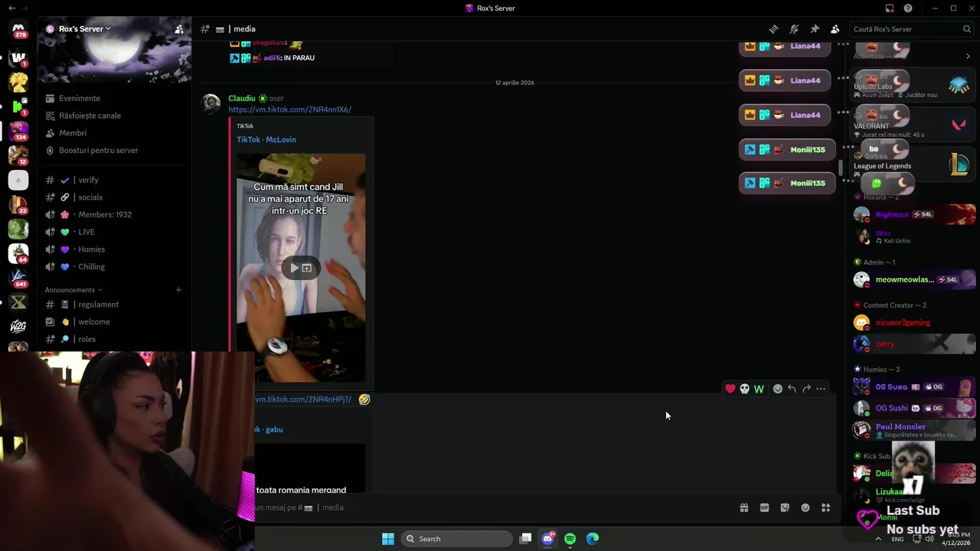The width and height of the screenshot is (980, 551).
Task: Open Paul Moncler's member profile
Action: (914, 429)
